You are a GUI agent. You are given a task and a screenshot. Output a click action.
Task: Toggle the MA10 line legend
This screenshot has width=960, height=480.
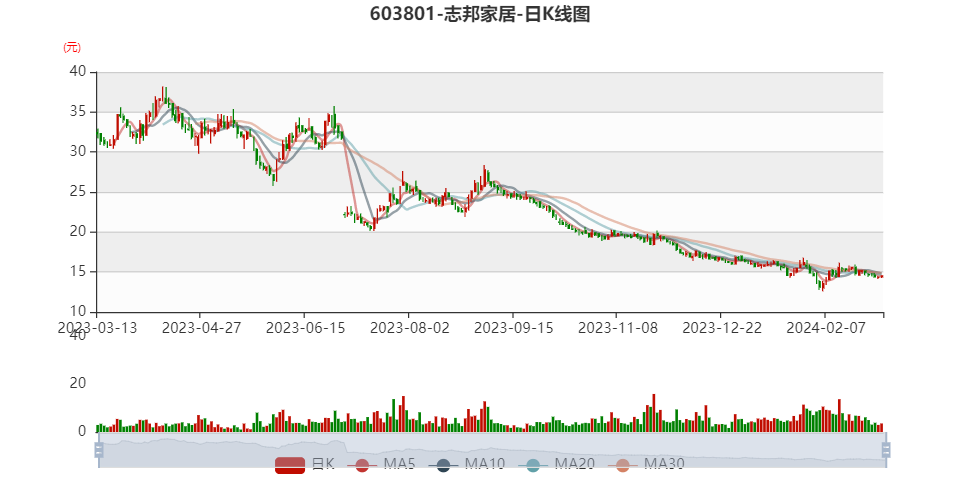coord(467,465)
